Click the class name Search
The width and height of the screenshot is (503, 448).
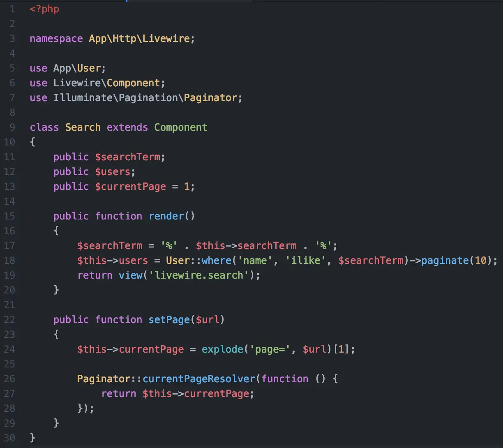83,127
